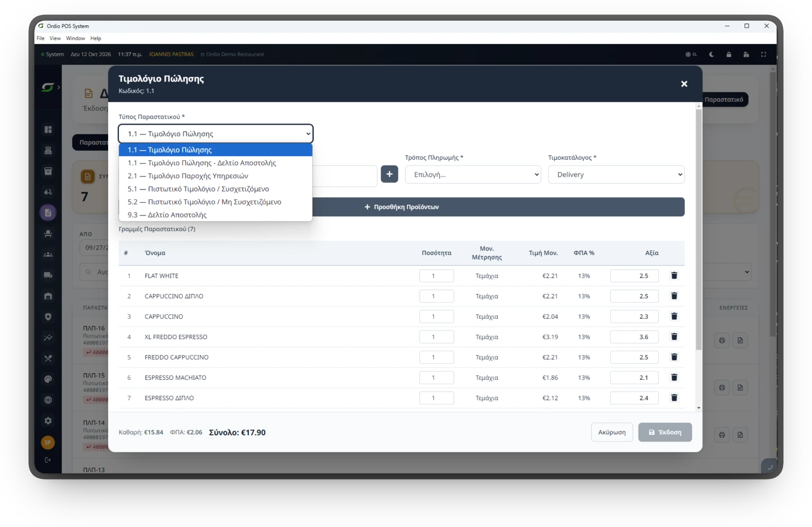The image size is (812, 527).
Task: Select 5.2 — Πιστωτικό Τιμολόγιο / Μη Συσχετιζόμενο
Action: (215, 202)
